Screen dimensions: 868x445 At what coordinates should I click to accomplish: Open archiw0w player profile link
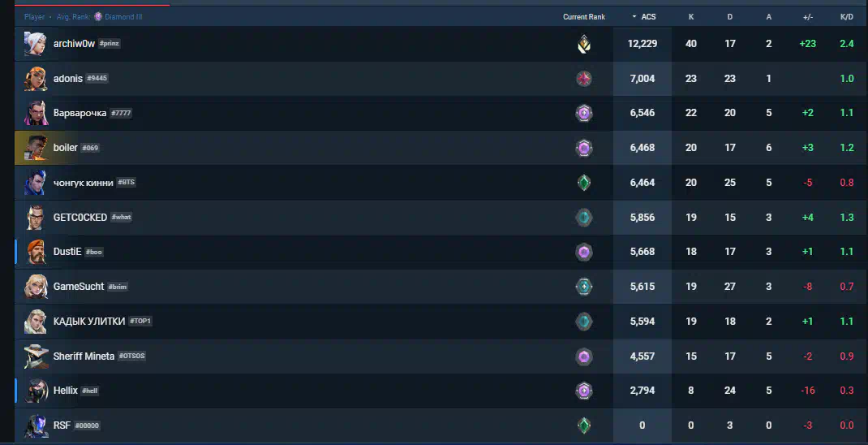(x=74, y=44)
